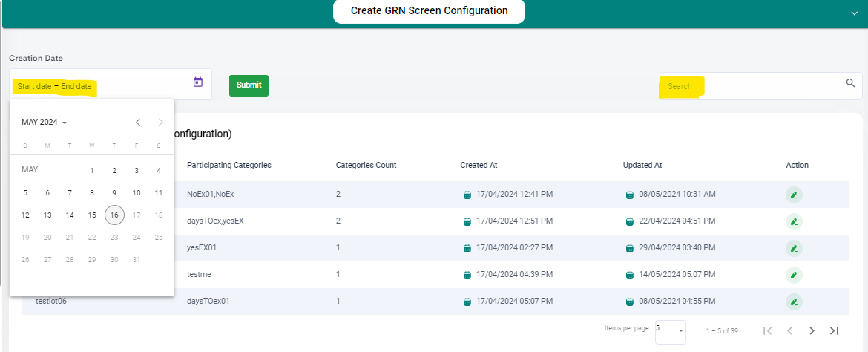The width and height of the screenshot is (868, 352).
Task: Select May 3 in calendar
Action: [137, 170]
